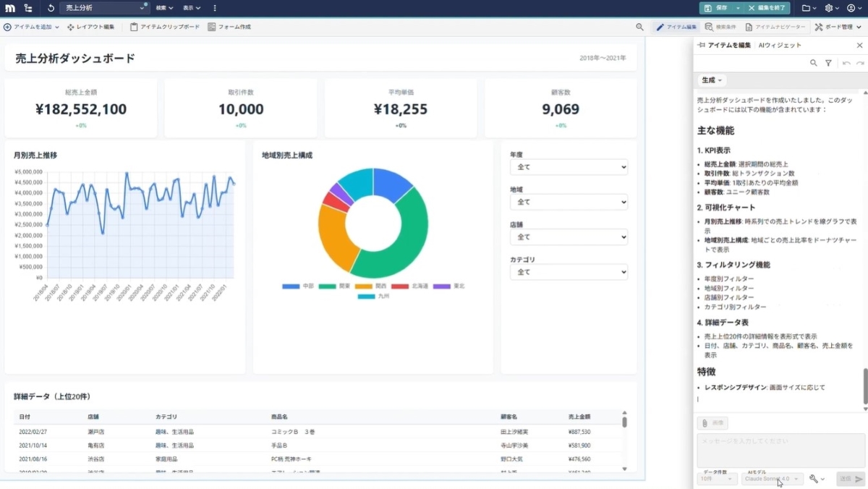
Task: Open the user account menu
Action: (x=854, y=8)
